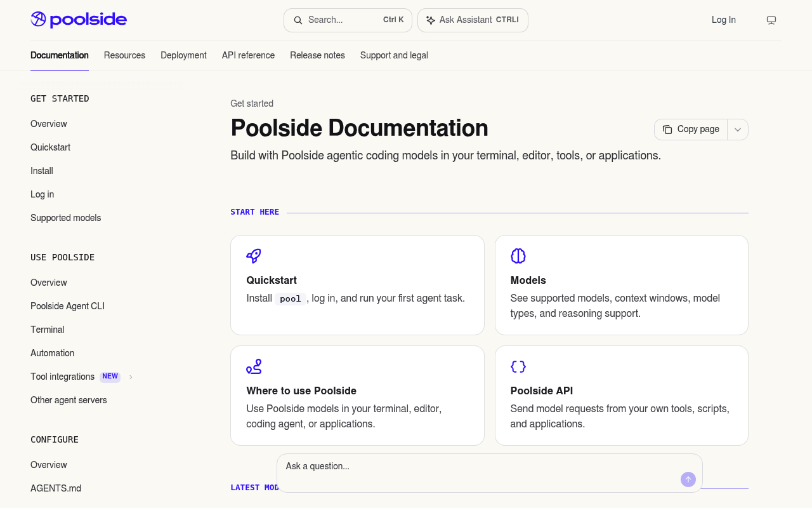Screen dimensions: 812x508
Task: Open Overview under Configure
Action: point(49,465)
